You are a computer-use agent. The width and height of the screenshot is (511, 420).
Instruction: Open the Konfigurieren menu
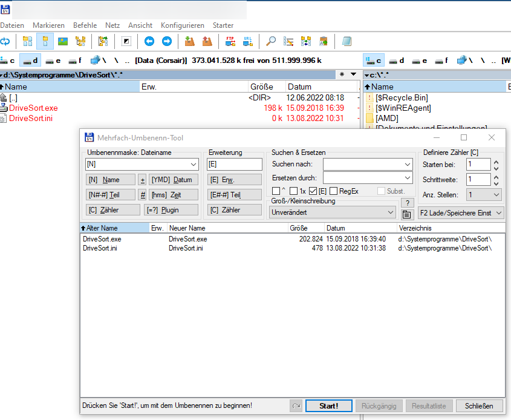[x=183, y=25]
